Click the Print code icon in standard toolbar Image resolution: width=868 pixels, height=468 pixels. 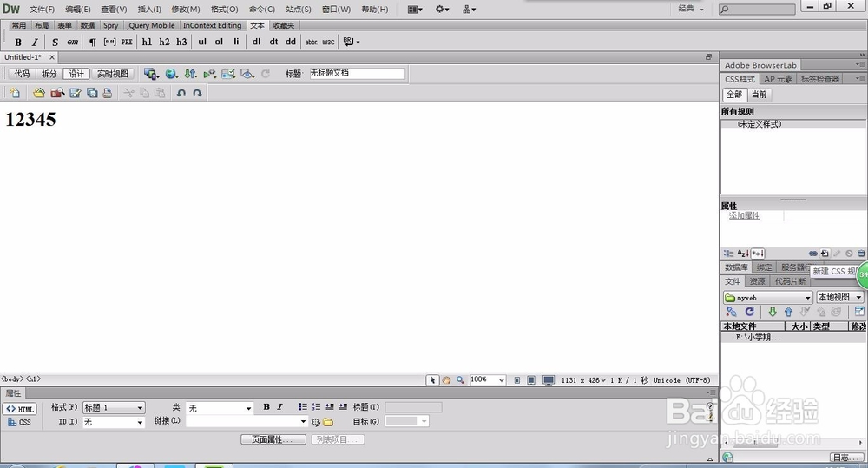click(x=108, y=93)
